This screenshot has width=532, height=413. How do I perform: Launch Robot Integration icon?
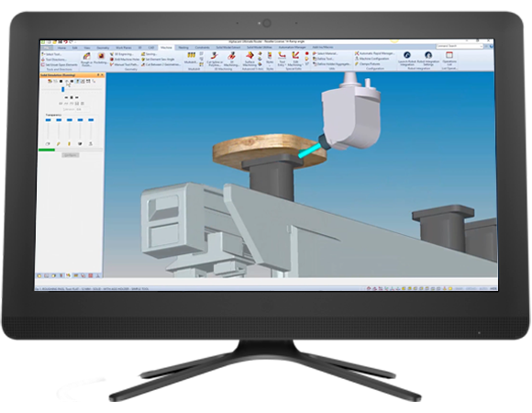407,58
